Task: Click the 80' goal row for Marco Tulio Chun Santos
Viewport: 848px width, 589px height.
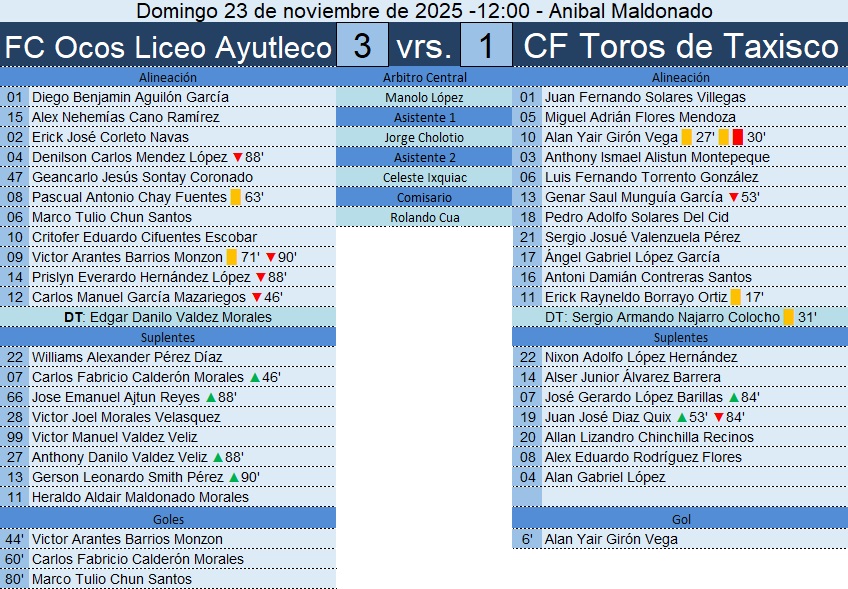Action: pos(168,579)
